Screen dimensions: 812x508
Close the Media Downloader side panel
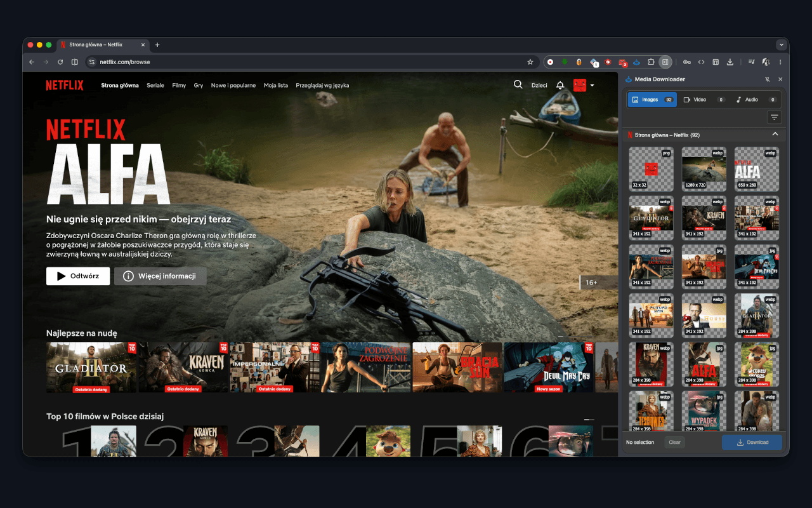[780, 79]
